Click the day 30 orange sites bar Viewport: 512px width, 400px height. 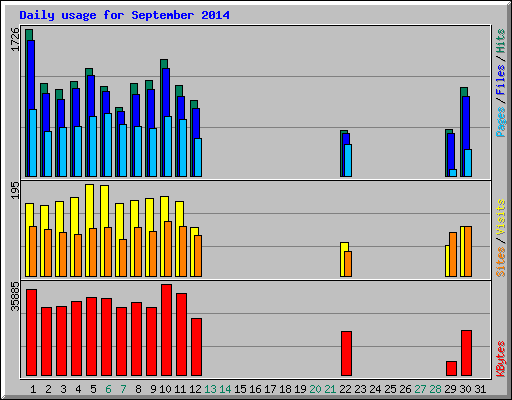pyautogui.click(x=468, y=251)
